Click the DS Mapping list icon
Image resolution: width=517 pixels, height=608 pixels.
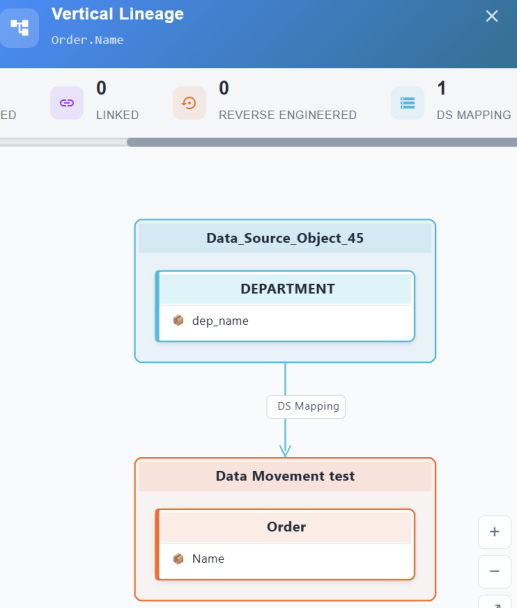coord(407,103)
